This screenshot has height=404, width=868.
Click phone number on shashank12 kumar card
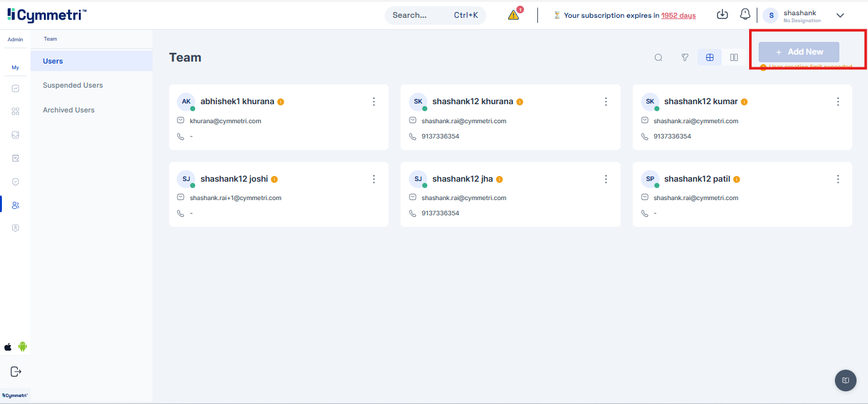(x=672, y=137)
